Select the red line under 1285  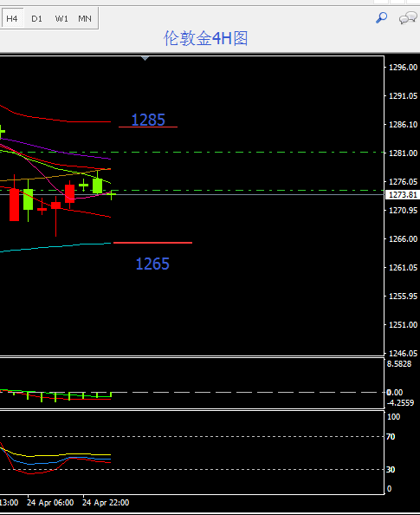148,127
